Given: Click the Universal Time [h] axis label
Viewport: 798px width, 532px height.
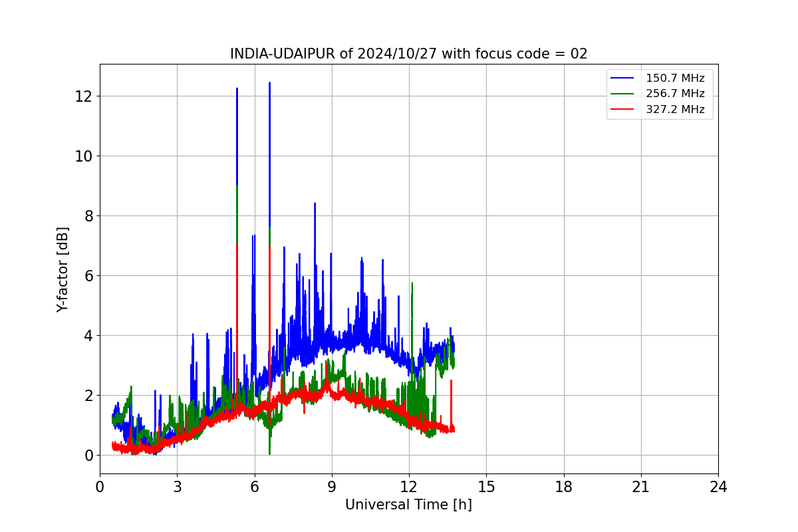Looking at the screenshot, I should (x=408, y=505).
